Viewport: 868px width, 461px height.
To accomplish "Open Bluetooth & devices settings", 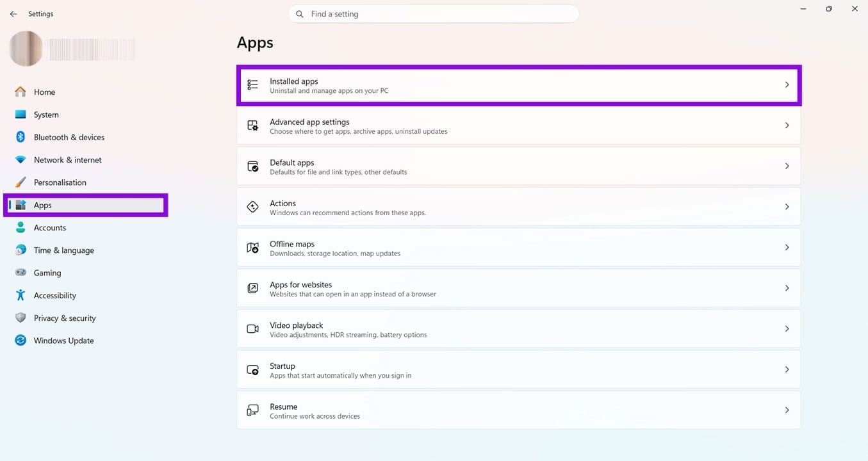I will tap(69, 137).
